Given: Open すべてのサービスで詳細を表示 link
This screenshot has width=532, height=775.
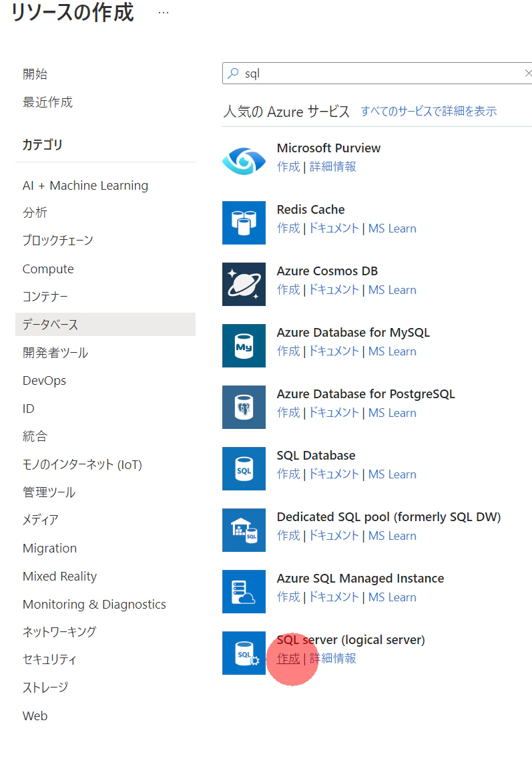Looking at the screenshot, I should pos(429,111).
